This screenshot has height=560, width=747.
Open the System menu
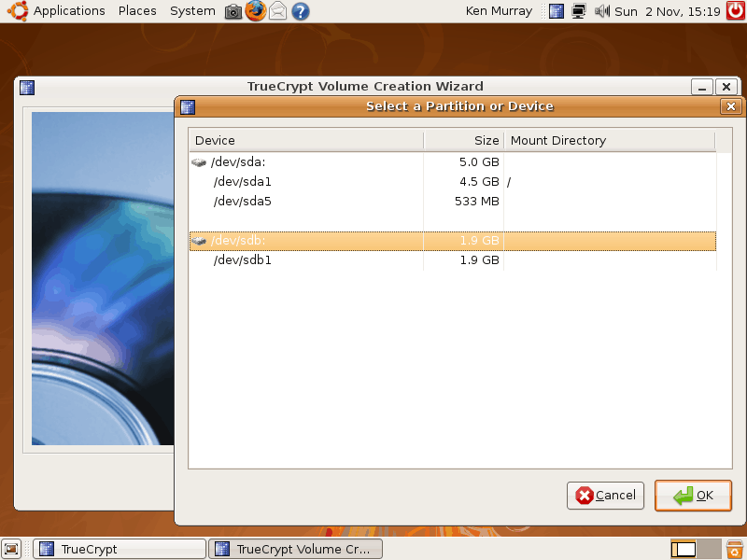(192, 11)
